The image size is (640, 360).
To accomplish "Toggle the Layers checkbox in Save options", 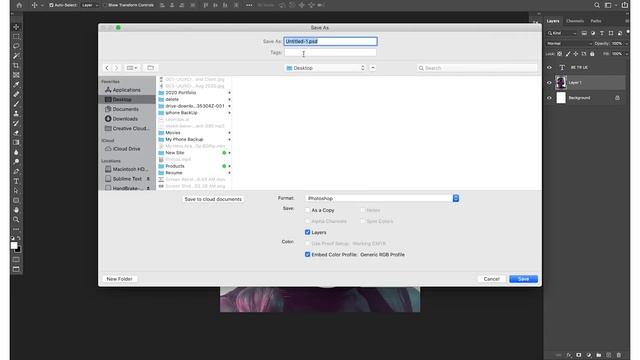I will point(307,232).
